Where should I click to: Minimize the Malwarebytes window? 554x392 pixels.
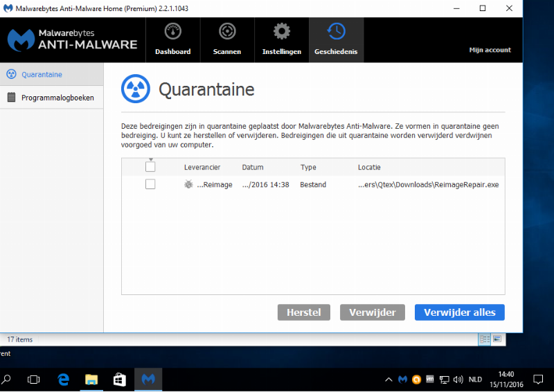(x=456, y=8)
